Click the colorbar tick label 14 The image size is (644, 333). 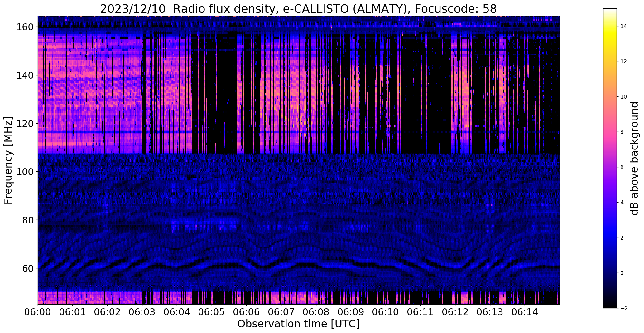click(623, 27)
